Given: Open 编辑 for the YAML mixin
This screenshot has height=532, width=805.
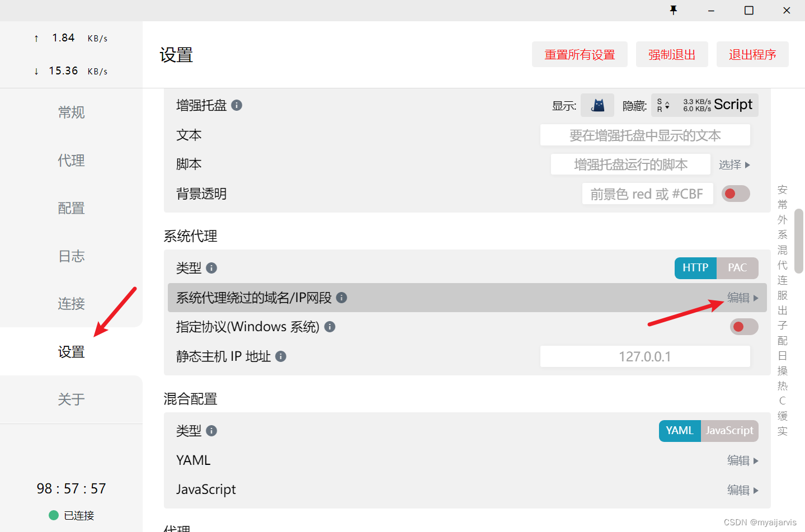Looking at the screenshot, I should (742, 460).
